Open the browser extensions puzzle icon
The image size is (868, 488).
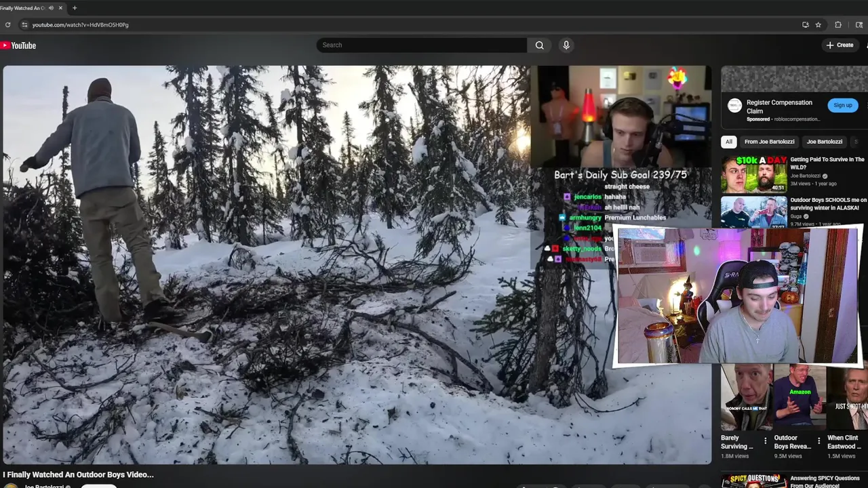tap(838, 24)
